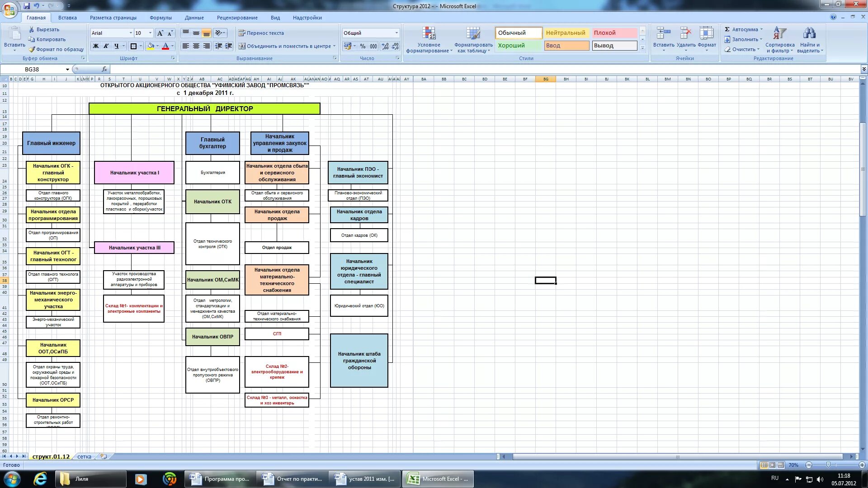Expand the cell styles gallery
868x488 pixels.
pyautogui.click(x=642, y=47)
